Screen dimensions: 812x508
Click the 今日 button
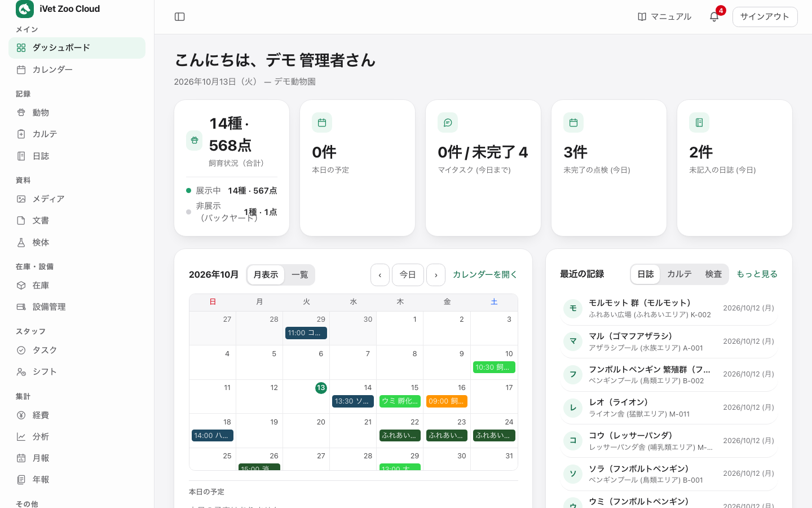[408, 275]
